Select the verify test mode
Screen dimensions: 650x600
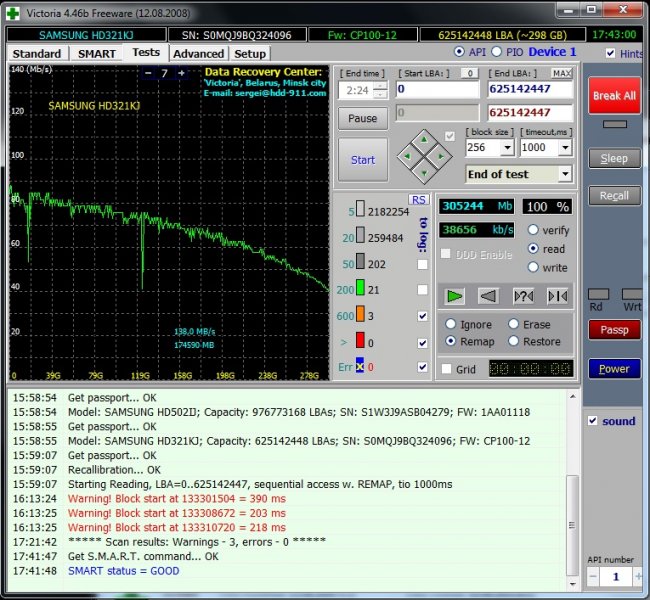tap(533, 230)
